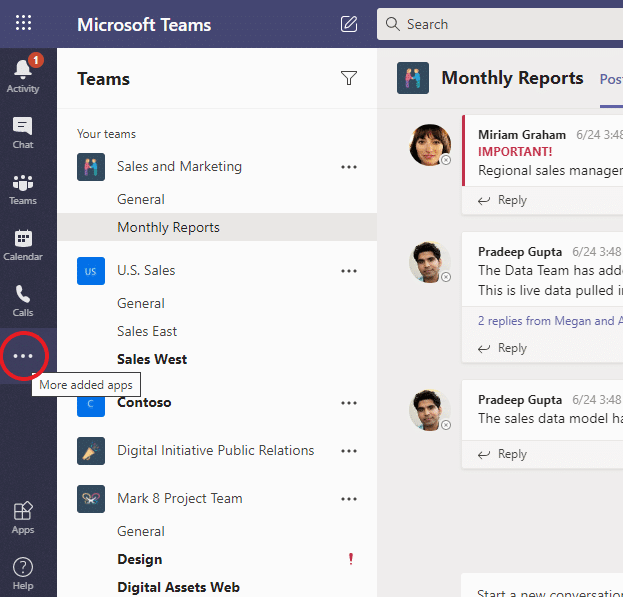Start a new chat with compose icon
Image resolution: width=623 pixels, height=597 pixels.
349,24
